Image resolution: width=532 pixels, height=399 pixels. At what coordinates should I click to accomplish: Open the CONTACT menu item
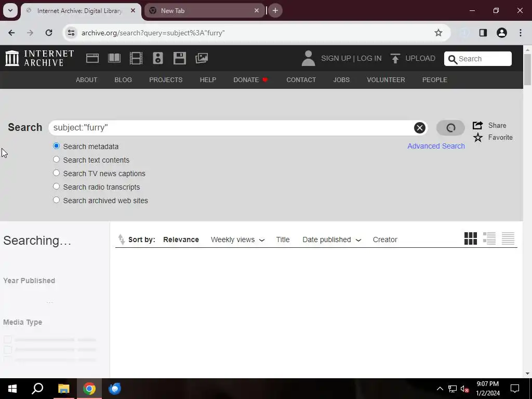pyautogui.click(x=301, y=79)
